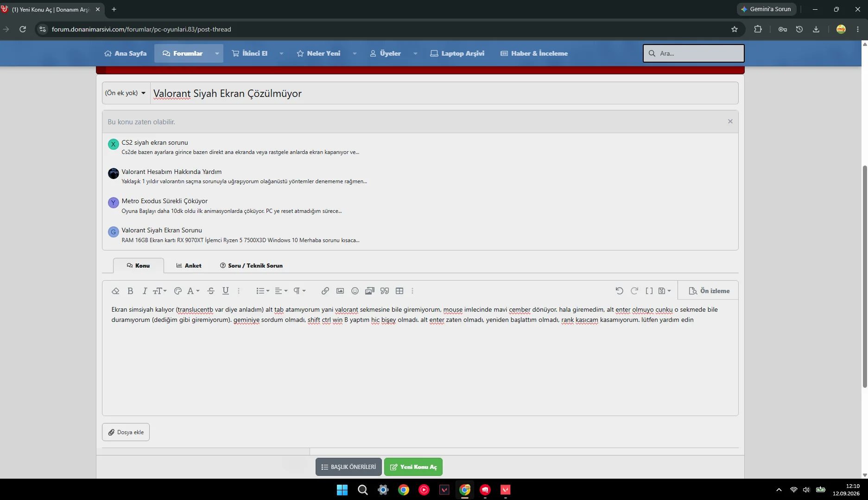Open the browser downloads icon
Viewport: 868px width, 500px height.
coord(816,29)
